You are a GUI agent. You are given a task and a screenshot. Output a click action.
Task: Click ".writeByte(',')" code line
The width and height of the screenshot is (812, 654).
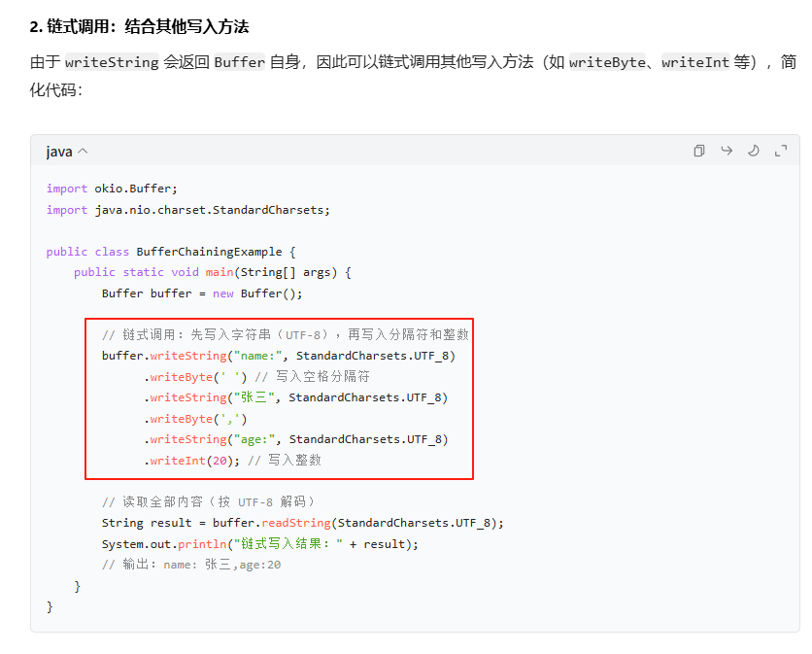(x=196, y=419)
